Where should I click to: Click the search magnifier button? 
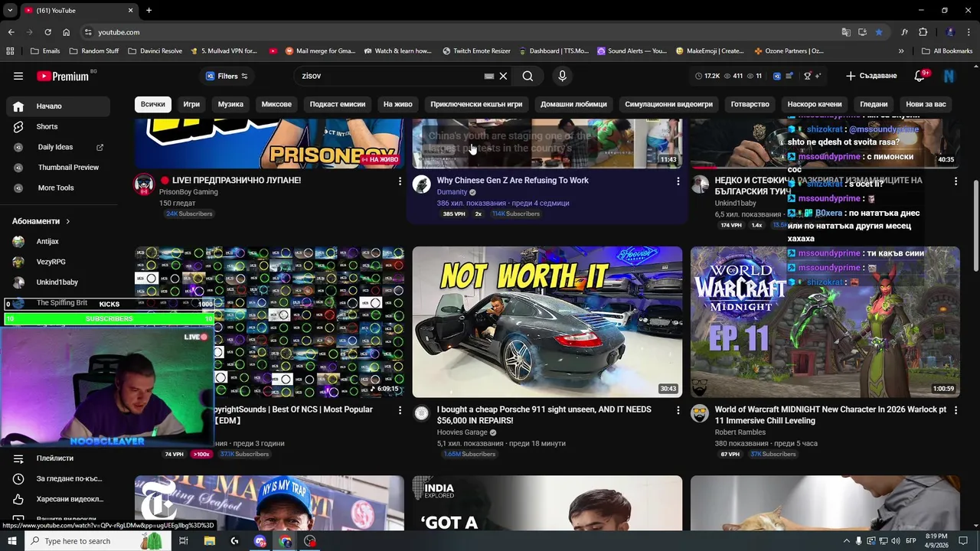pos(528,76)
